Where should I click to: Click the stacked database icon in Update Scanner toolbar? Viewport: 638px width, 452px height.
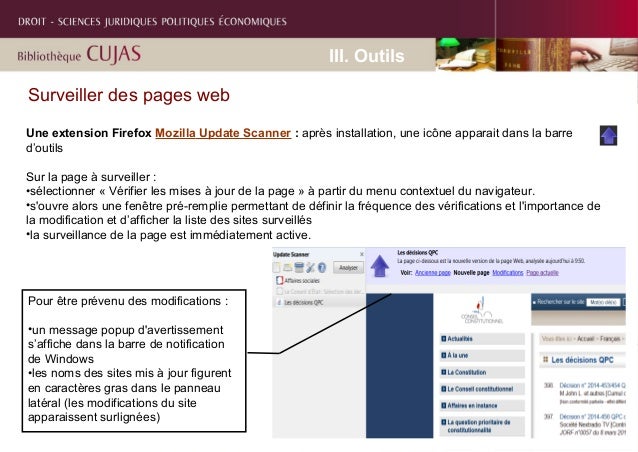(x=299, y=267)
